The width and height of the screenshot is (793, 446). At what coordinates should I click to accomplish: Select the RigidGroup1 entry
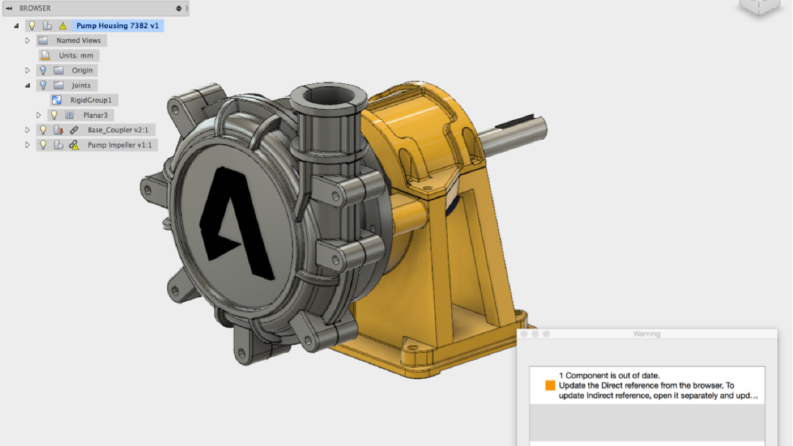(x=91, y=100)
